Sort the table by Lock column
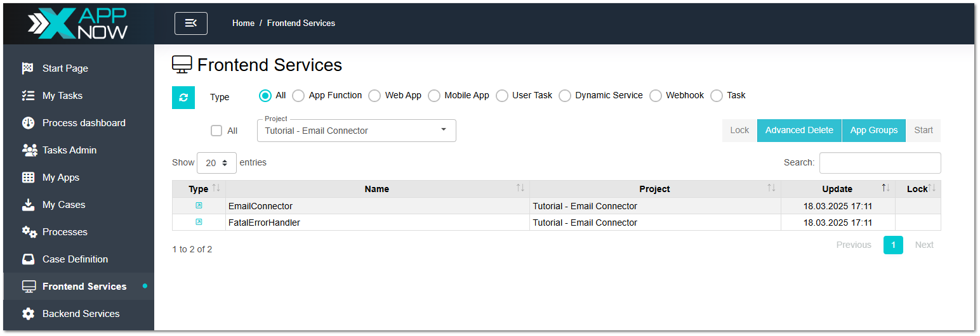The width and height of the screenshot is (980, 336). click(x=918, y=189)
